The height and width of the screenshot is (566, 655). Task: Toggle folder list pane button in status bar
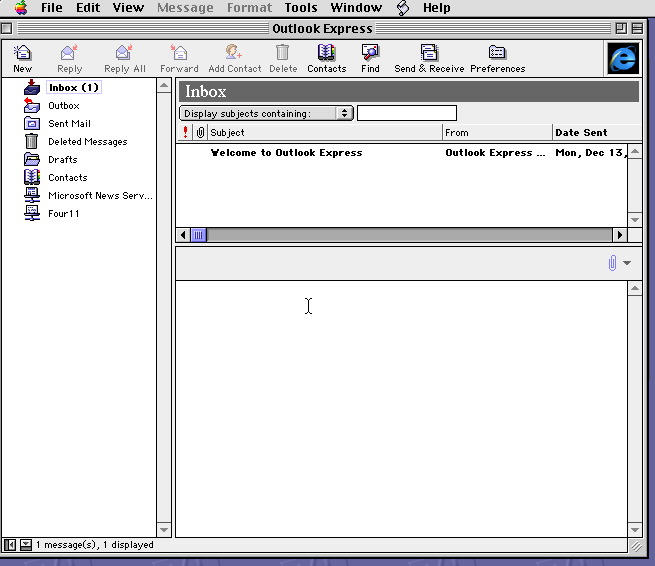pyautogui.click(x=10, y=545)
